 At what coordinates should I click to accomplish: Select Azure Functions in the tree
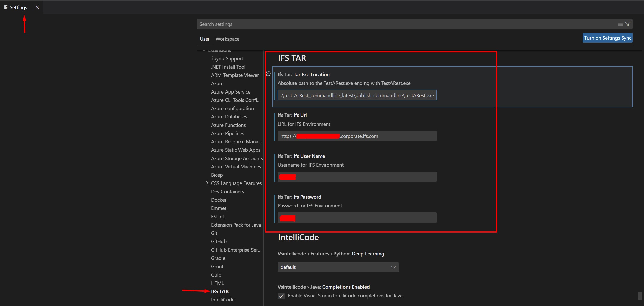pyautogui.click(x=228, y=125)
